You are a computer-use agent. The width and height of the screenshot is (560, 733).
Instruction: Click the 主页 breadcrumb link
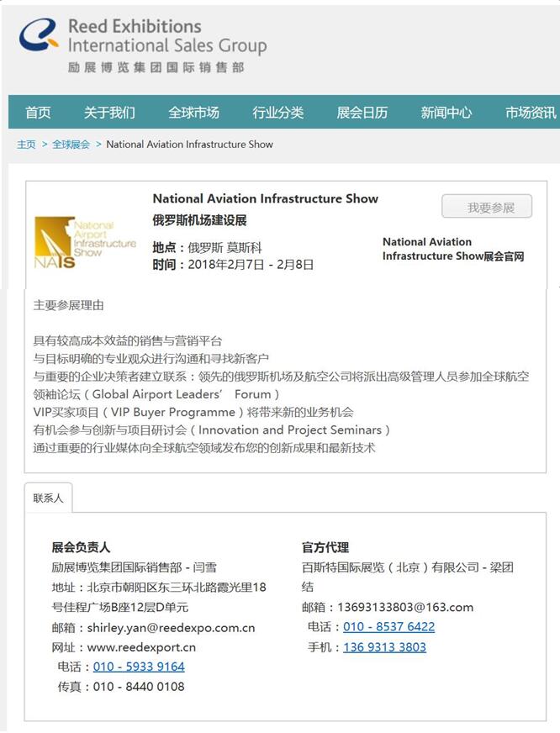point(26,145)
